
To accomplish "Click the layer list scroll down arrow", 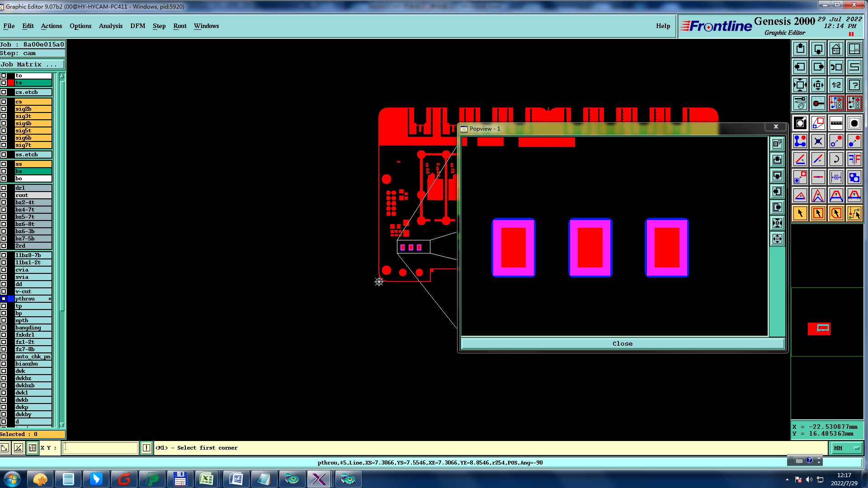I will coord(62,425).
